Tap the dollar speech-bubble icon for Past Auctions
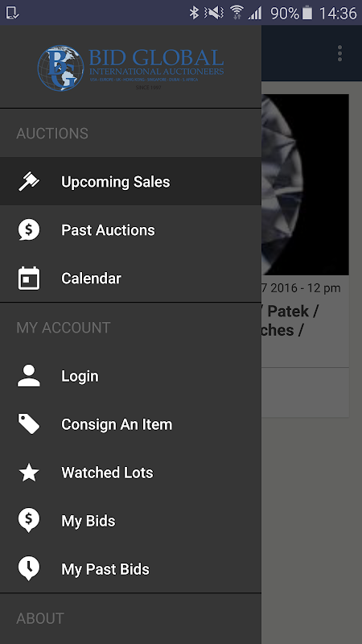362x644 pixels. pos(29,229)
